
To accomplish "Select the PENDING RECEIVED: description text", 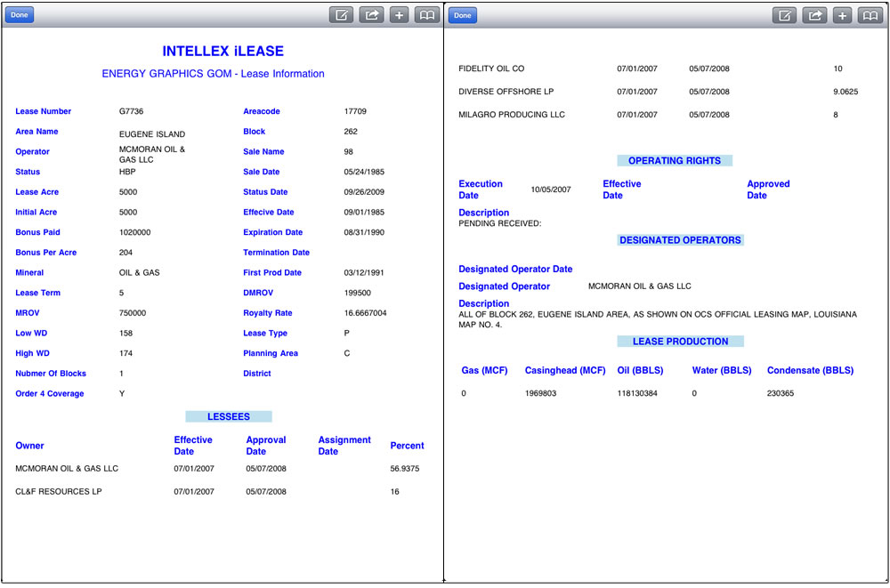I will tap(500, 223).
